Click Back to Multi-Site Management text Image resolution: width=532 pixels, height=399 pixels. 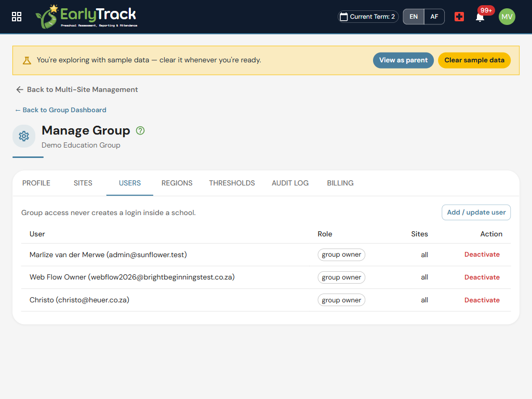point(83,89)
